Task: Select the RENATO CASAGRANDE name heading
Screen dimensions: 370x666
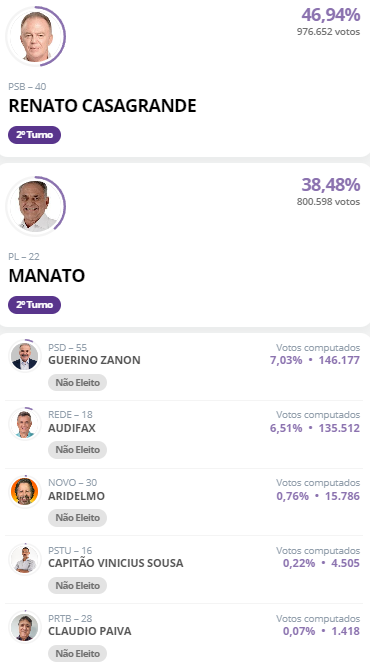Action: [102, 106]
